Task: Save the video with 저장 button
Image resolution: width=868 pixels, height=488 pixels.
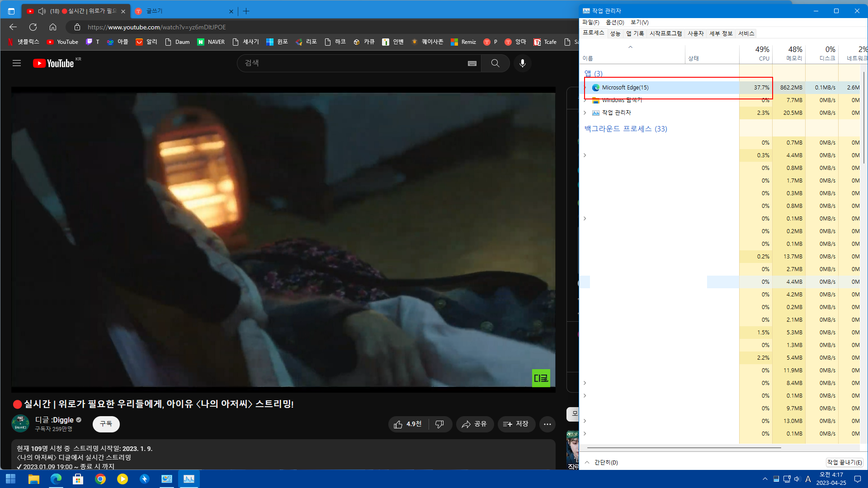Action: tap(516, 424)
